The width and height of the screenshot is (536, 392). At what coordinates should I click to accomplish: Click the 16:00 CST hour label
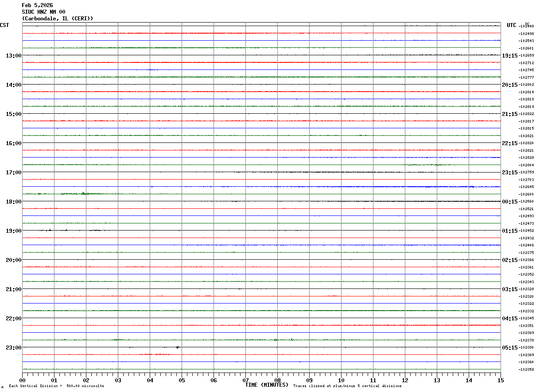click(x=14, y=143)
